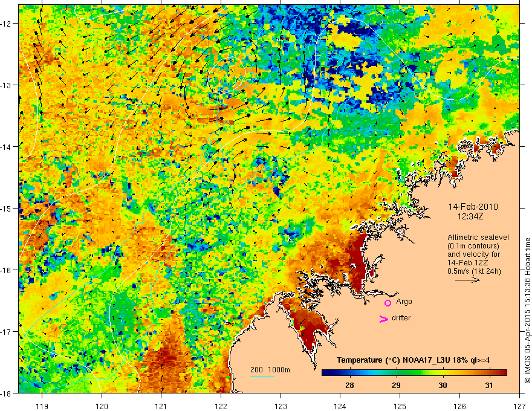Image resolution: width=532 pixels, height=411 pixels.
Task: Click longitude axis label 119
Action: click(x=42, y=406)
